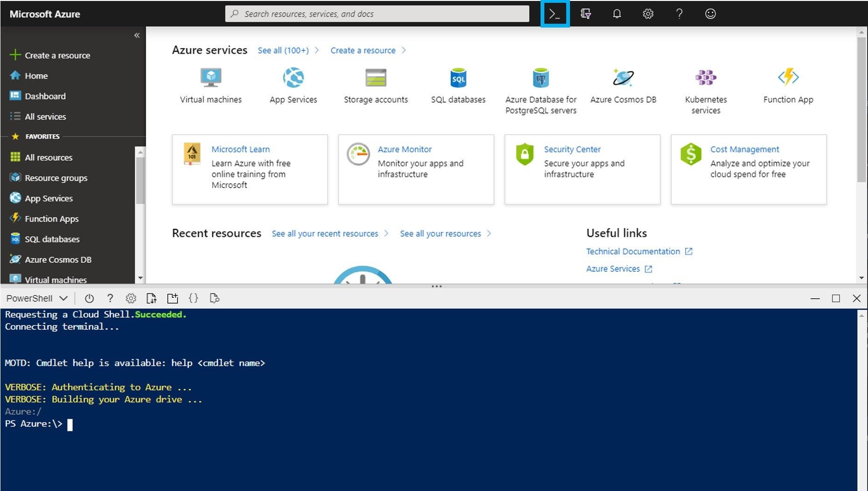The width and height of the screenshot is (868, 491).
Task: Open Cloud Shell help question mark
Action: [110, 299]
